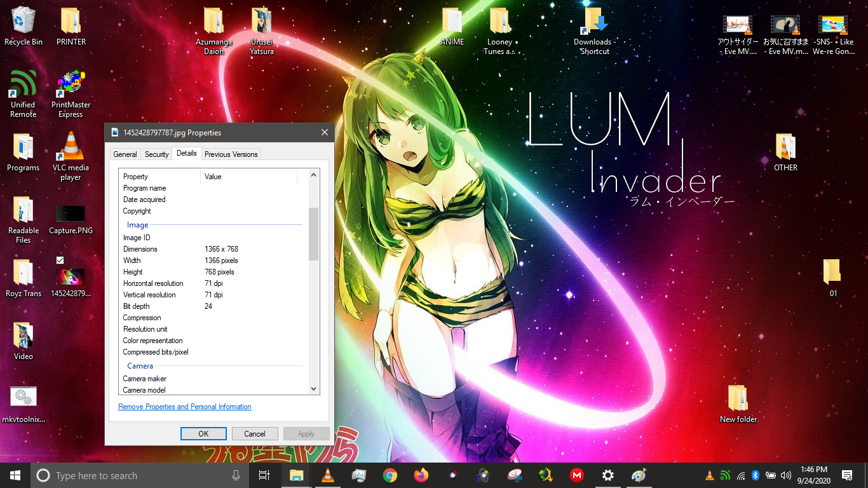Select the Looney Tunes folder

pyautogui.click(x=499, y=31)
